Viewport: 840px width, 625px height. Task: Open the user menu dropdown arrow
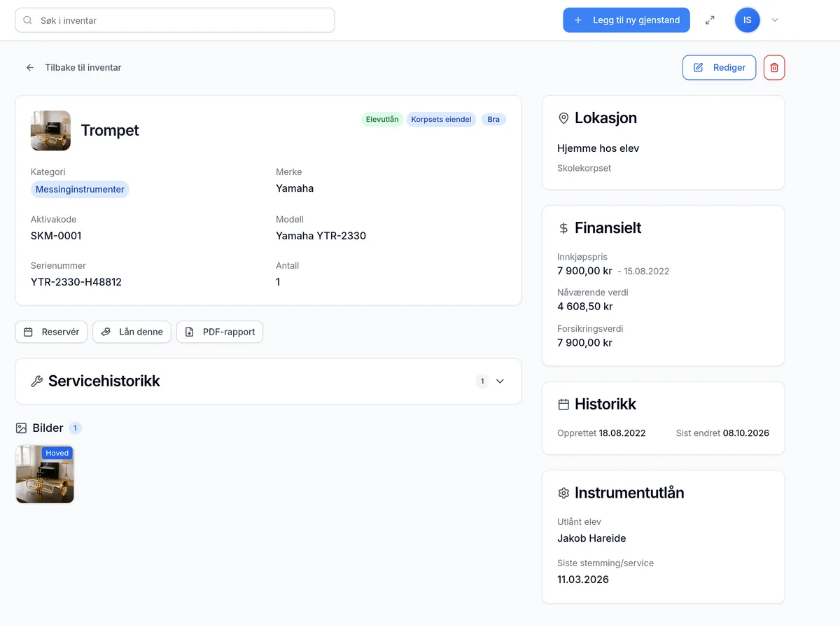click(775, 20)
